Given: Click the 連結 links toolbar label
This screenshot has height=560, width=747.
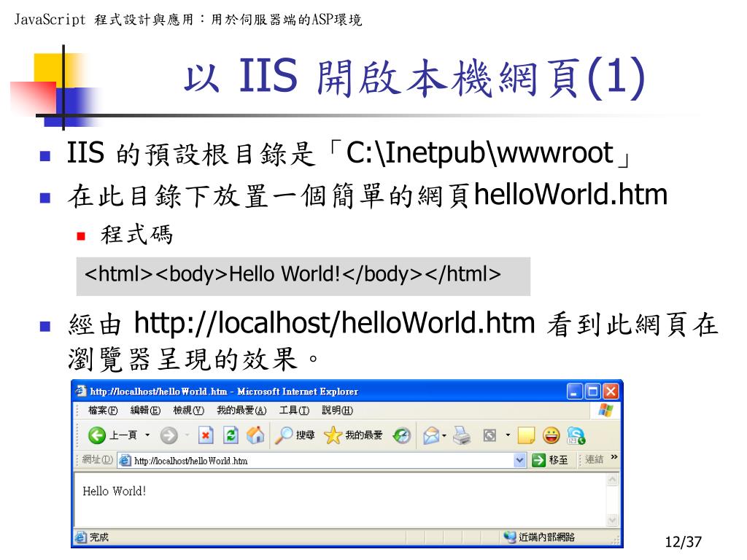Looking at the screenshot, I should click(x=594, y=459).
